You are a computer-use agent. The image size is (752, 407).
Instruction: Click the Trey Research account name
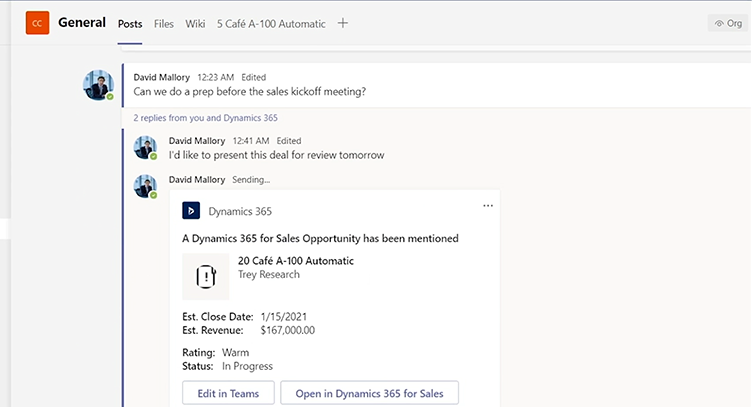click(269, 275)
